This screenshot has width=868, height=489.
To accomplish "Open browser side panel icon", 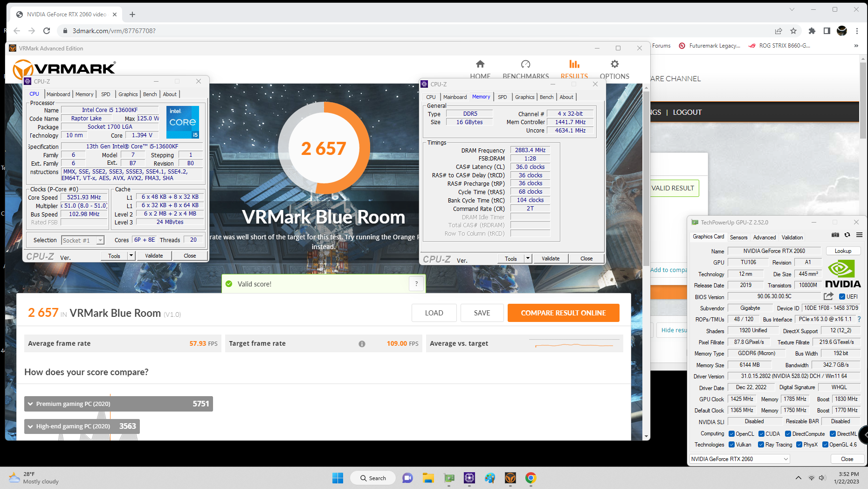I will [x=827, y=31].
